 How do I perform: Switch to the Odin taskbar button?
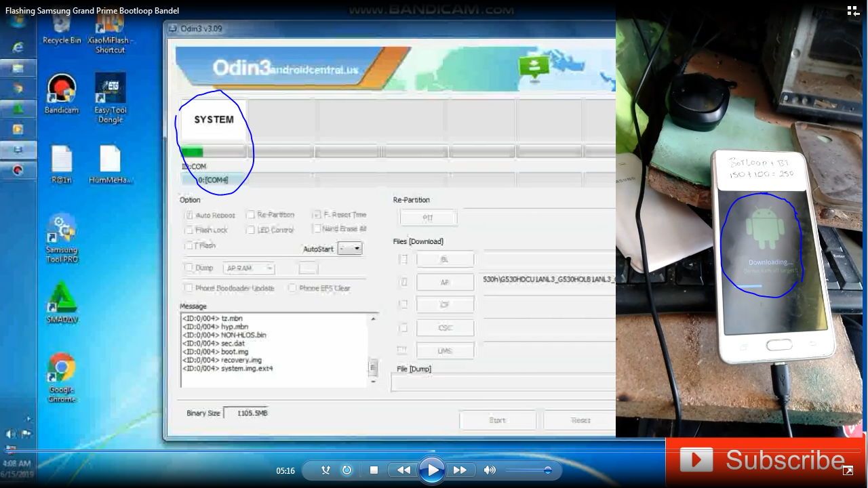[x=18, y=149]
